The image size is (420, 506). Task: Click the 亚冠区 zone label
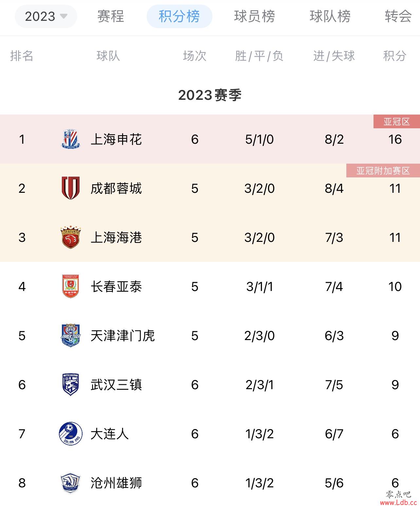397,121
